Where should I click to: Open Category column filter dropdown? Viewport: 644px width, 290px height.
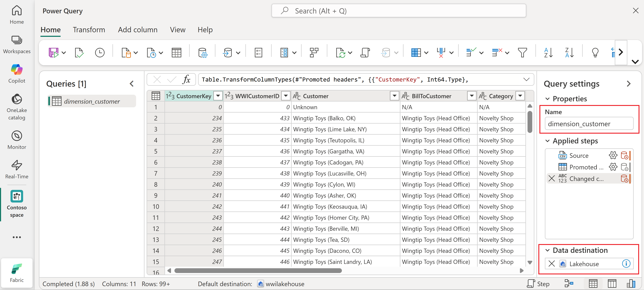520,96
